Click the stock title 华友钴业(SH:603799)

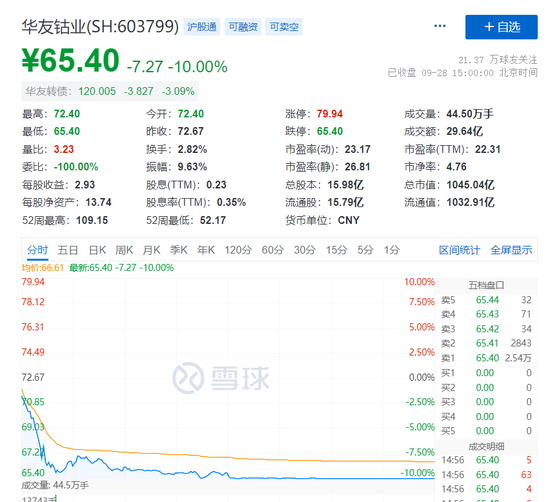pyautogui.click(x=100, y=27)
